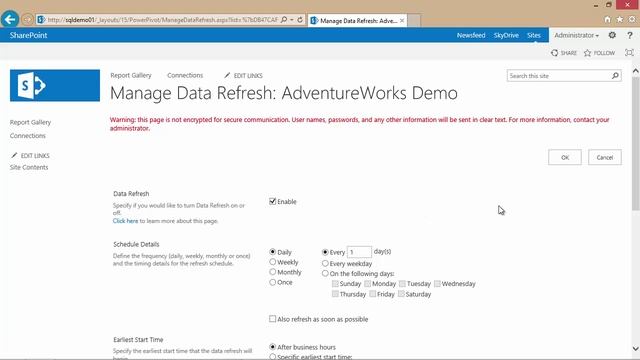
Task: Open the Click here help link
Action: click(x=125, y=221)
